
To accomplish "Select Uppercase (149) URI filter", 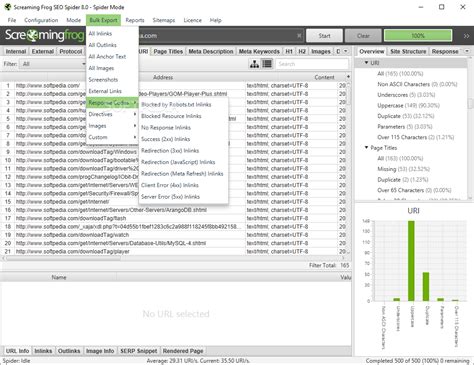I will point(408,105).
